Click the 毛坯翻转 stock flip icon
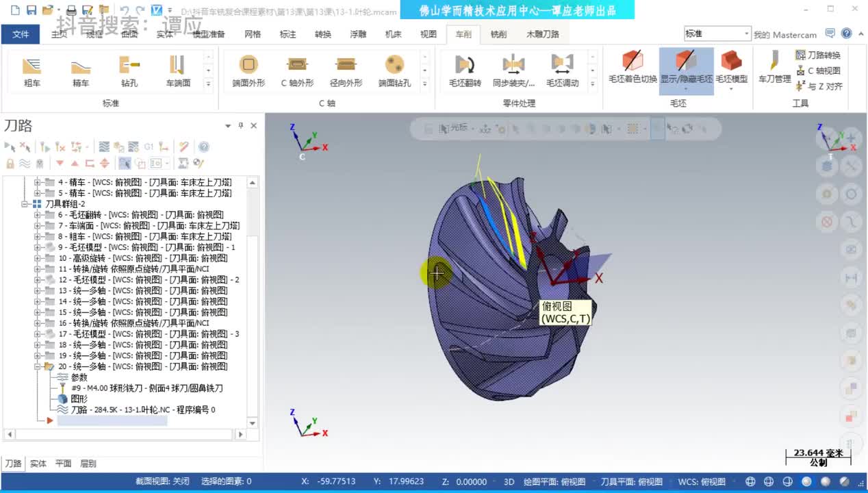This screenshot has width=868, height=493. [x=465, y=71]
